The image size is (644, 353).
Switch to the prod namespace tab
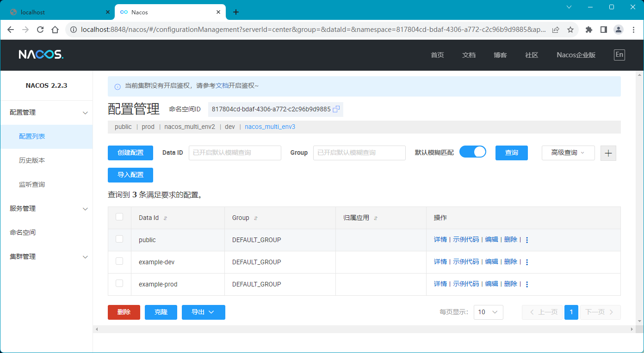tap(148, 127)
